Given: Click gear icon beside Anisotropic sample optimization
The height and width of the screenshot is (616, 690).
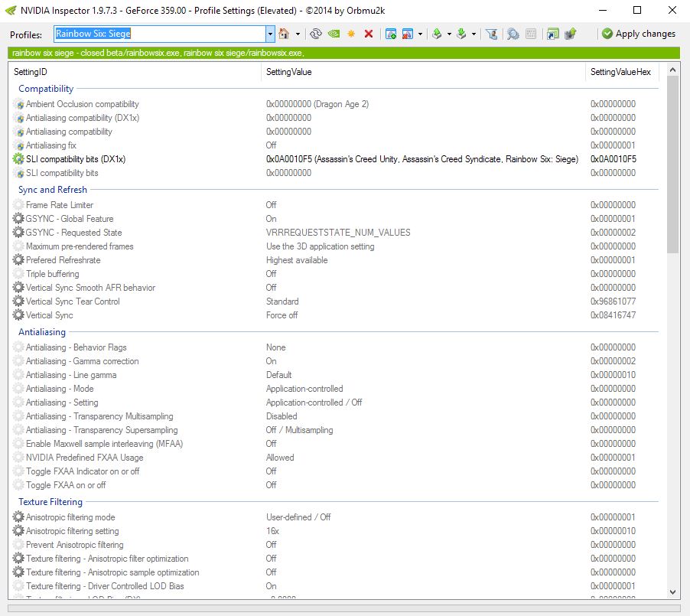Looking at the screenshot, I should click(x=18, y=572).
